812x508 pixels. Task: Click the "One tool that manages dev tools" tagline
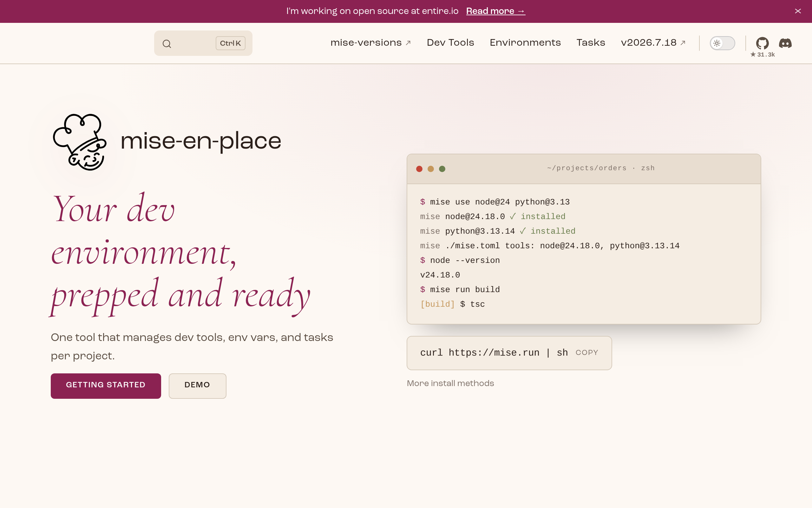point(192,346)
